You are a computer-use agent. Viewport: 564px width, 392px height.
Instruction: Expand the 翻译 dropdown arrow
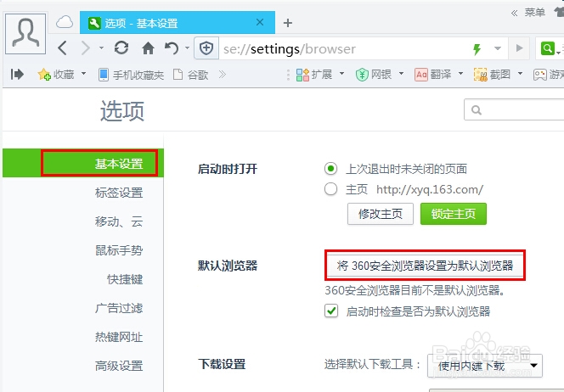460,74
